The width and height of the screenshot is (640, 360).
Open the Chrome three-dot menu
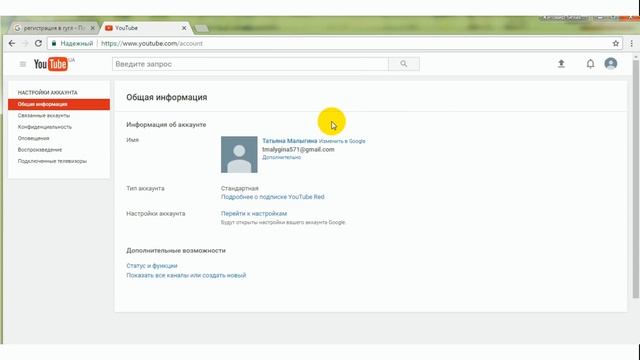tap(631, 43)
